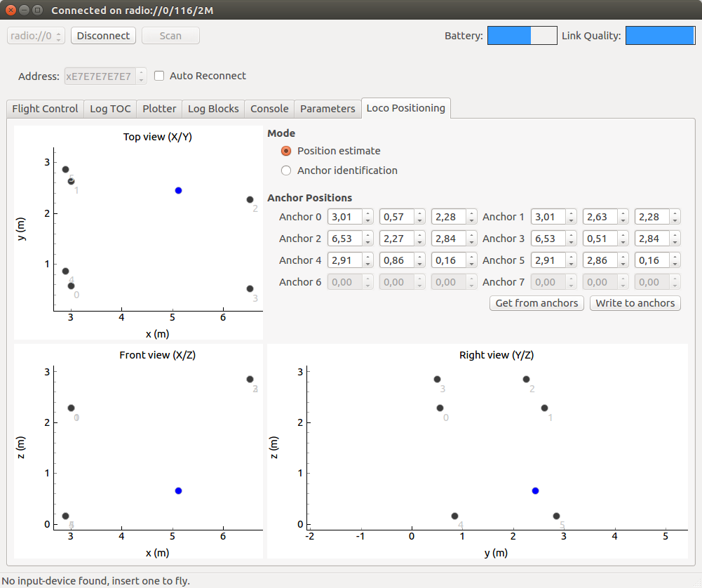Select the Anchor identification mode
Image resolution: width=702 pixels, height=588 pixels.
(285, 171)
